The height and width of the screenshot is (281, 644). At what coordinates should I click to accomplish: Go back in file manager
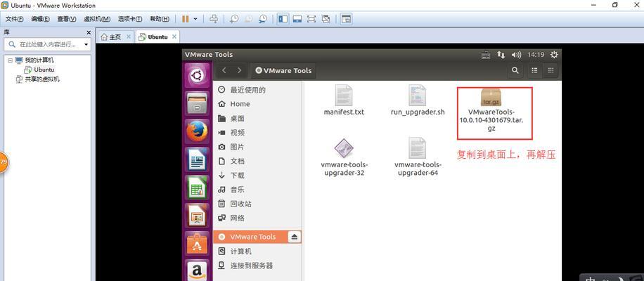pyautogui.click(x=224, y=70)
